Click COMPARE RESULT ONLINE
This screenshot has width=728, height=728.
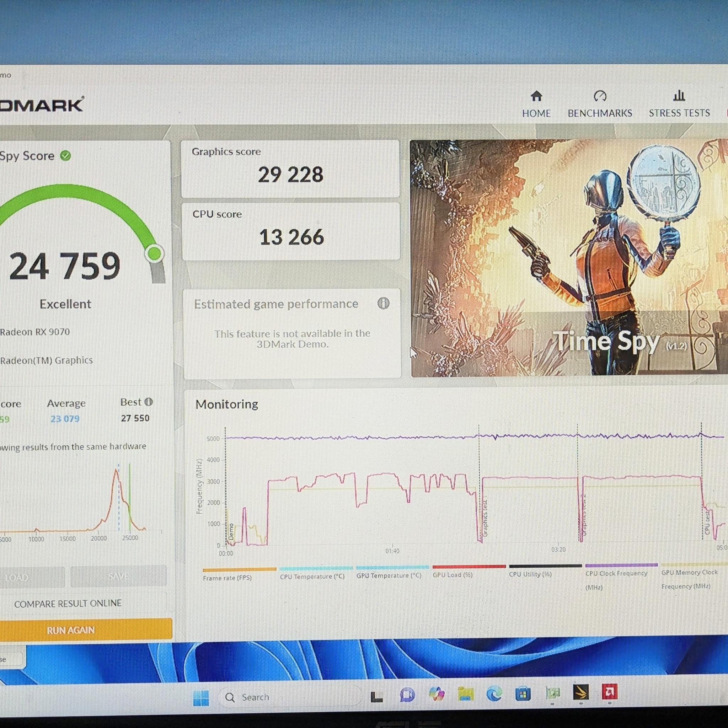68,603
